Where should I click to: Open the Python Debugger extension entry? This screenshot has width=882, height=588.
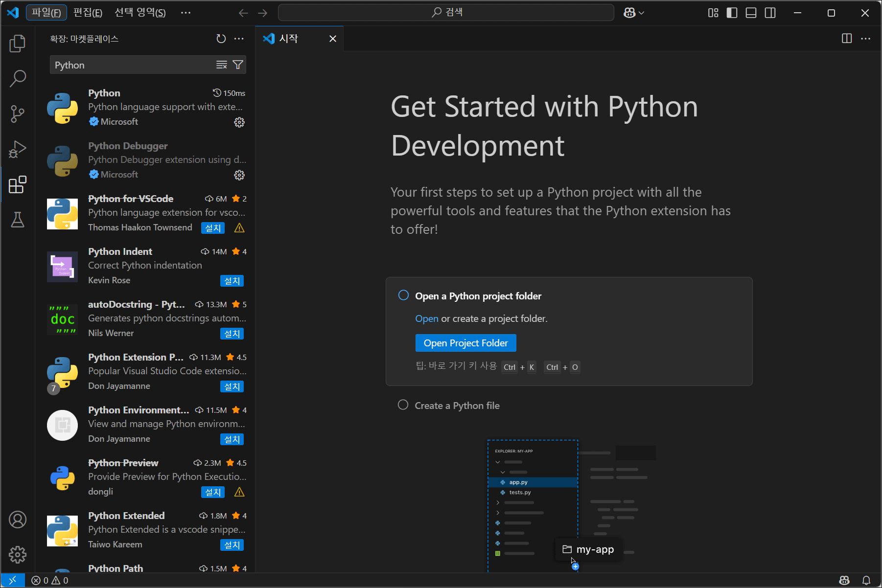point(145,160)
